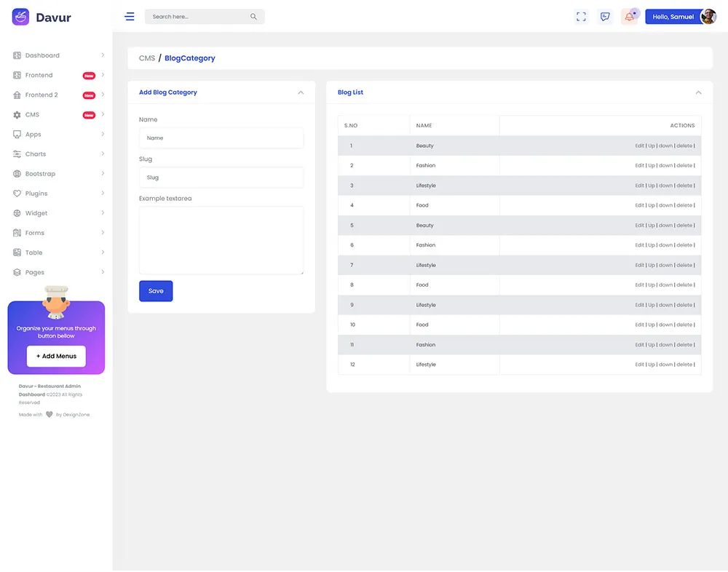Open the notifications bell
Screen dimensions: 728x572
pyautogui.click(x=629, y=17)
